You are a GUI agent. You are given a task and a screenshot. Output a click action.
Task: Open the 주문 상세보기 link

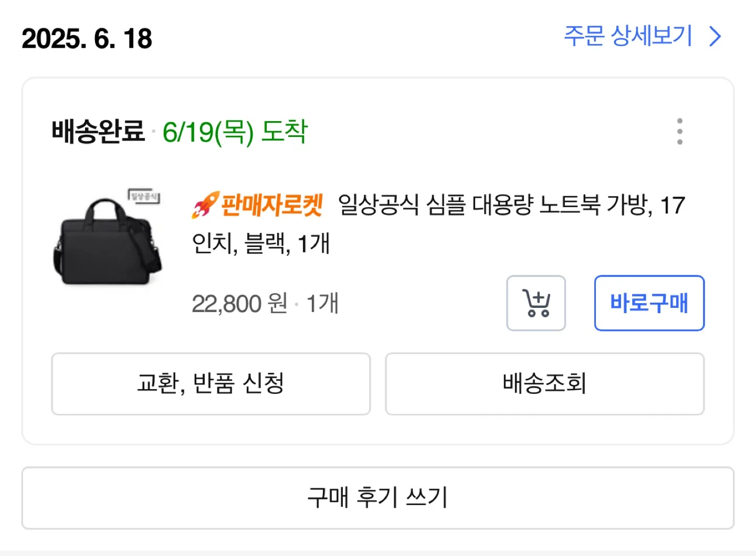[628, 36]
